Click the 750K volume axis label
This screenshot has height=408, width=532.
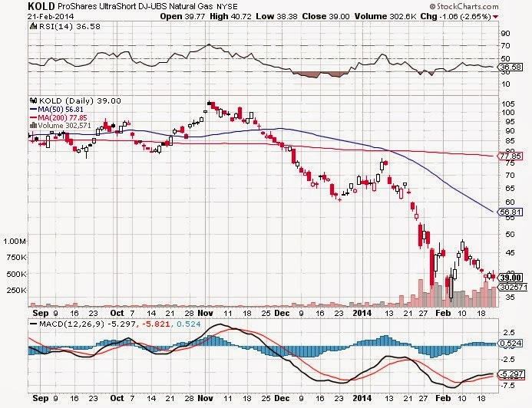(x=16, y=258)
